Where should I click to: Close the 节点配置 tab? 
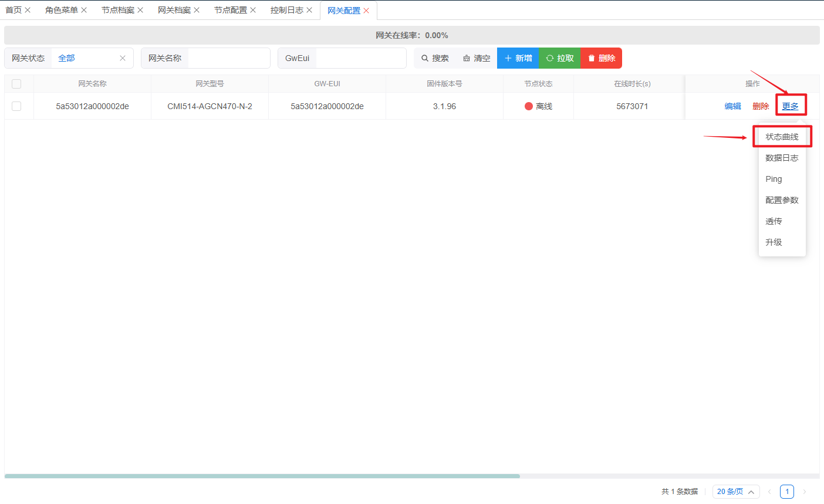[x=253, y=10]
